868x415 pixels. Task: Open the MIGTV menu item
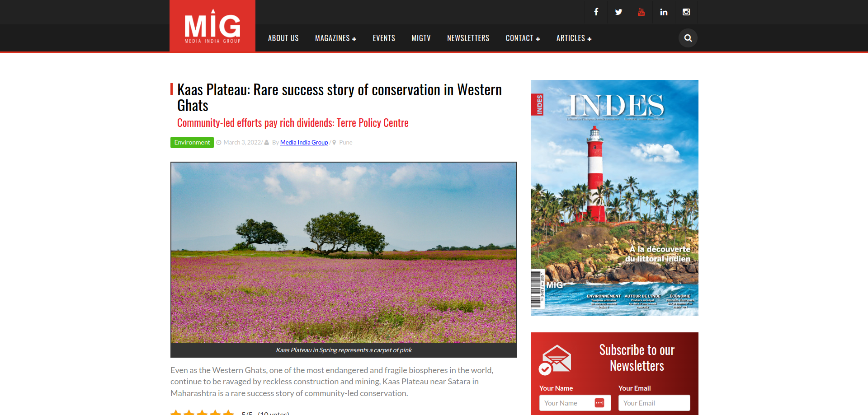(421, 38)
